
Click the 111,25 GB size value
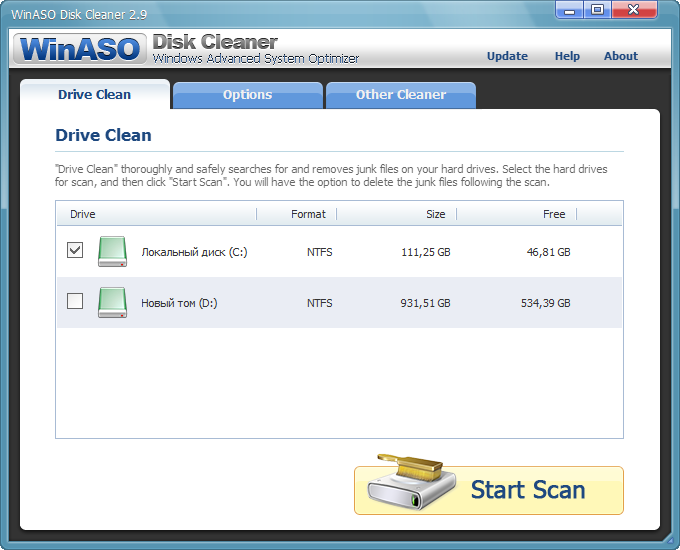(x=426, y=252)
